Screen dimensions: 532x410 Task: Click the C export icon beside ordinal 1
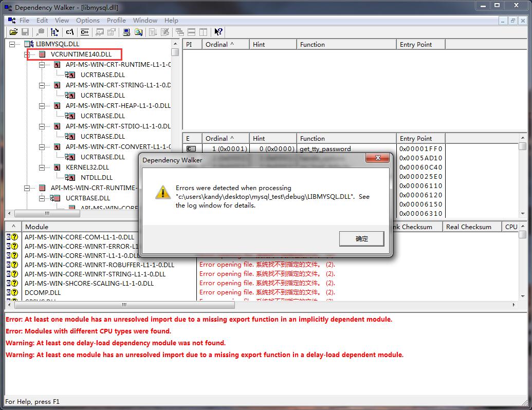tap(191, 149)
